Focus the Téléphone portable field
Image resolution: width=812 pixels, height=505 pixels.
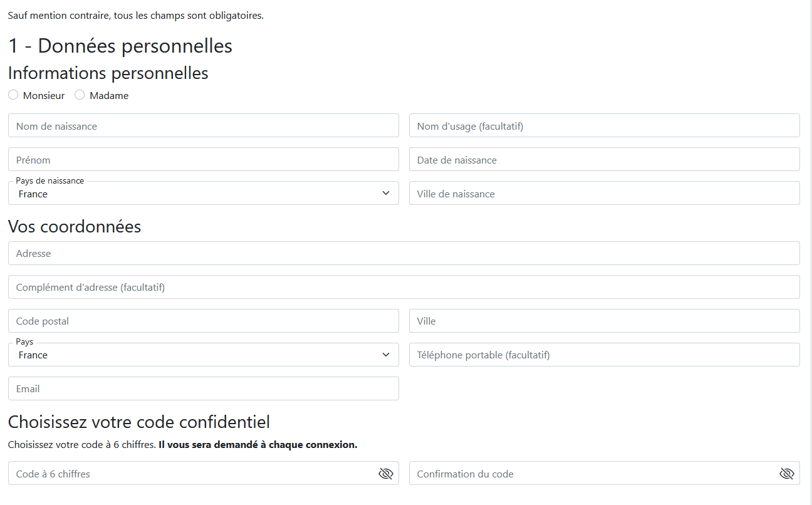click(x=605, y=355)
